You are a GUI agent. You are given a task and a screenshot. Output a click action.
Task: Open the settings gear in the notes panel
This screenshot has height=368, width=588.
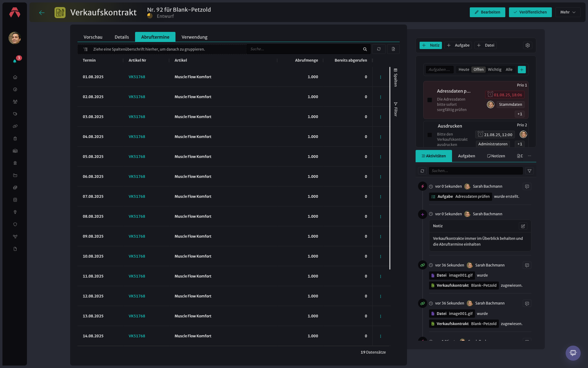[x=528, y=45]
